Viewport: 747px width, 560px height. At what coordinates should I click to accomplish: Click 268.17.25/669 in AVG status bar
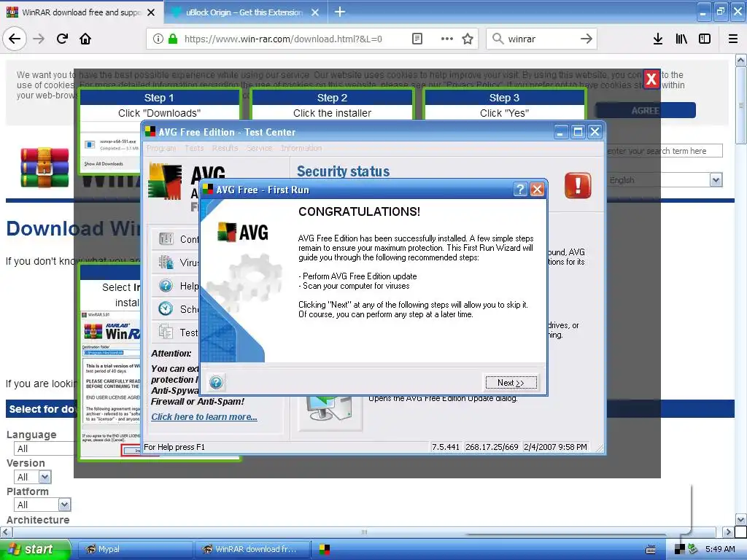coord(492,447)
